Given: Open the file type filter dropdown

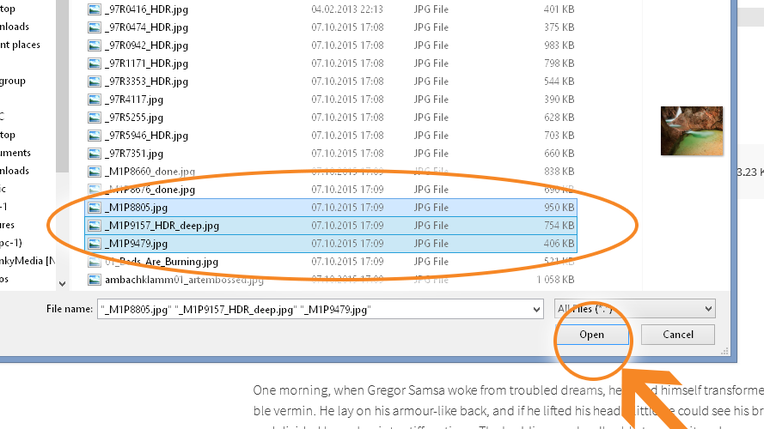Looking at the screenshot, I should point(635,309).
